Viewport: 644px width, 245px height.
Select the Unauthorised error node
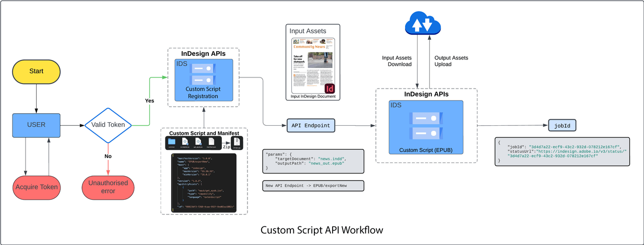[x=108, y=187]
